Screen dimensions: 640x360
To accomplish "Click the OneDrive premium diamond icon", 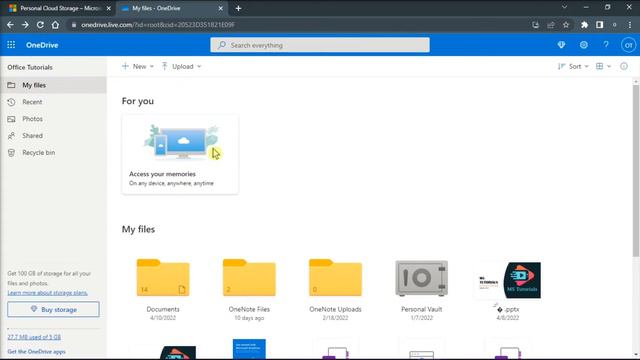I will 561,45.
